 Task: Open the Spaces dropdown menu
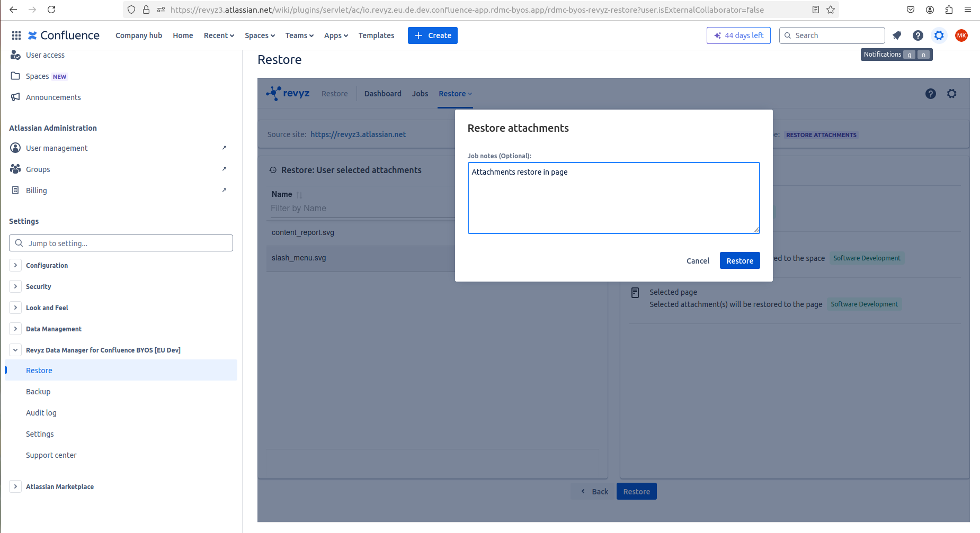[x=260, y=35]
